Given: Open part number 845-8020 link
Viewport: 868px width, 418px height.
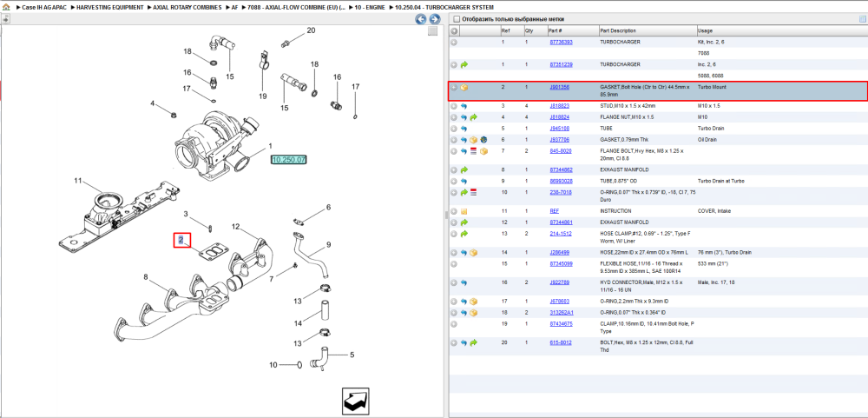Looking at the screenshot, I should [560, 151].
